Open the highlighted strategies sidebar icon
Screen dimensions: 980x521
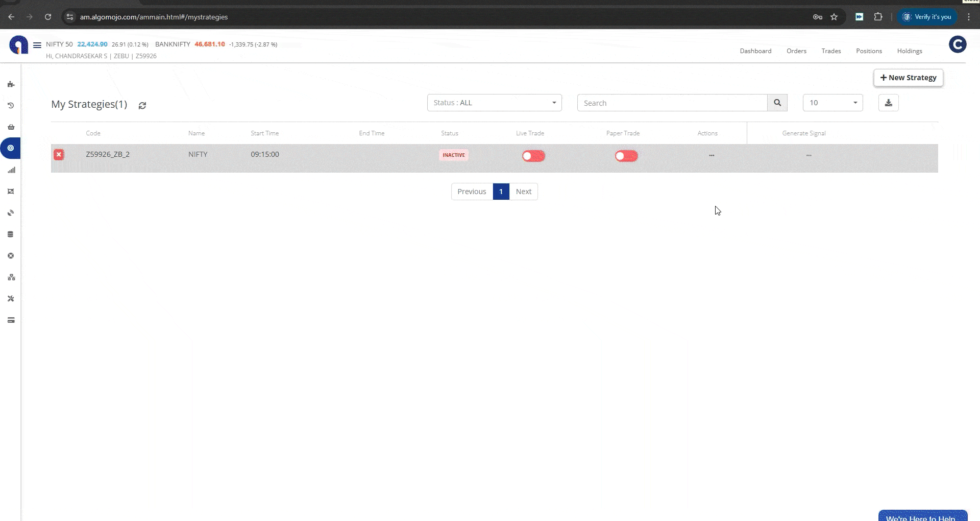(11, 148)
